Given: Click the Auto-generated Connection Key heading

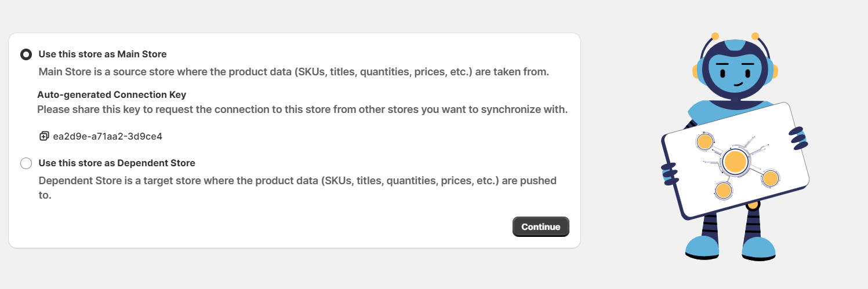Looking at the screenshot, I should tap(112, 94).
